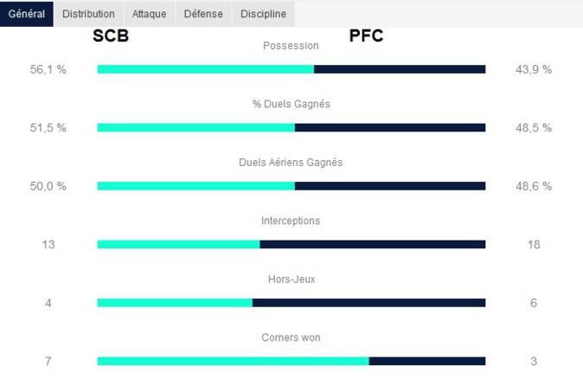The image size is (583, 392).
Task: Show the Discipline tab
Action: 263,14
